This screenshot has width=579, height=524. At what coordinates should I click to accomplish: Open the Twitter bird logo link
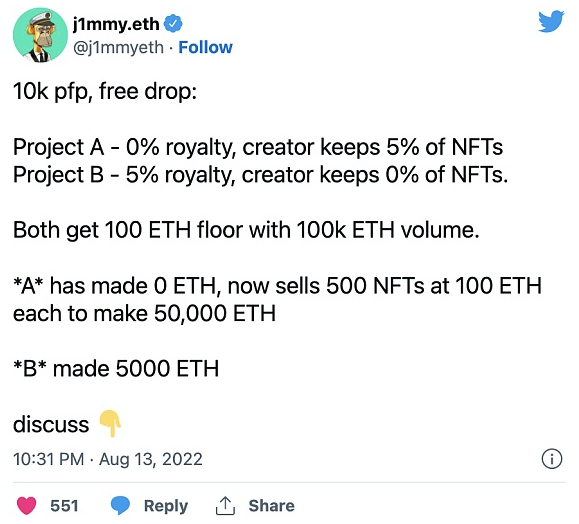pos(551,21)
